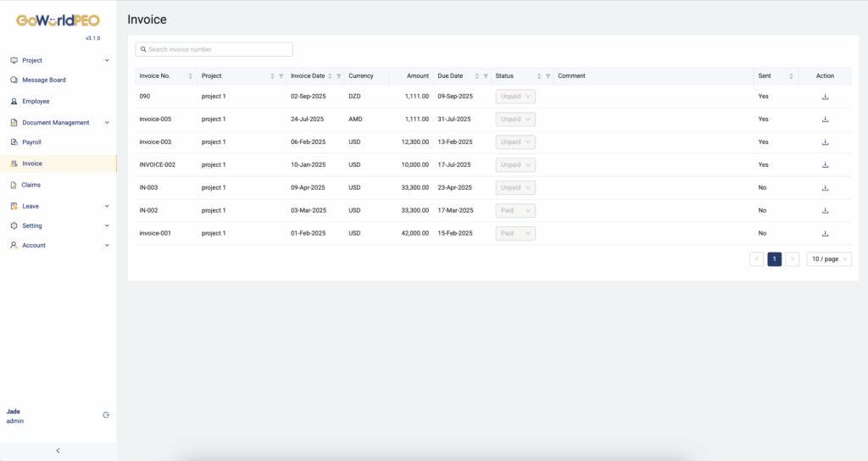Expand the Setting sidebar section
868x461 pixels.
pyautogui.click(x=58, y=225)
